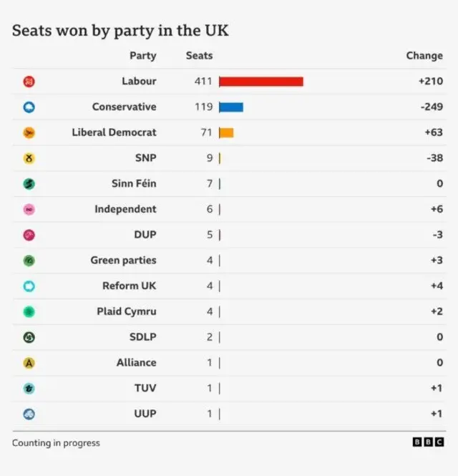Click the Change column header
Viewport: 458px width, 476px height.
click(x=424, y=56)
